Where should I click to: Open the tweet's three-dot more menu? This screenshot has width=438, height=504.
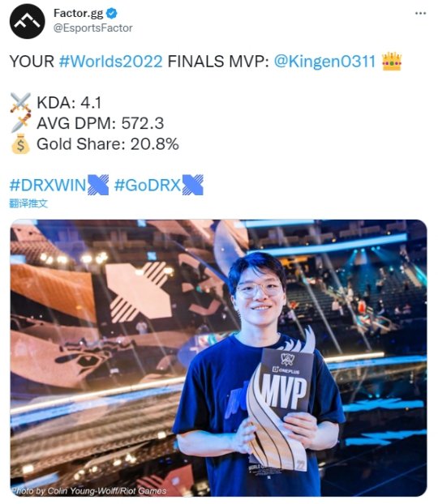tap(420, 14)
